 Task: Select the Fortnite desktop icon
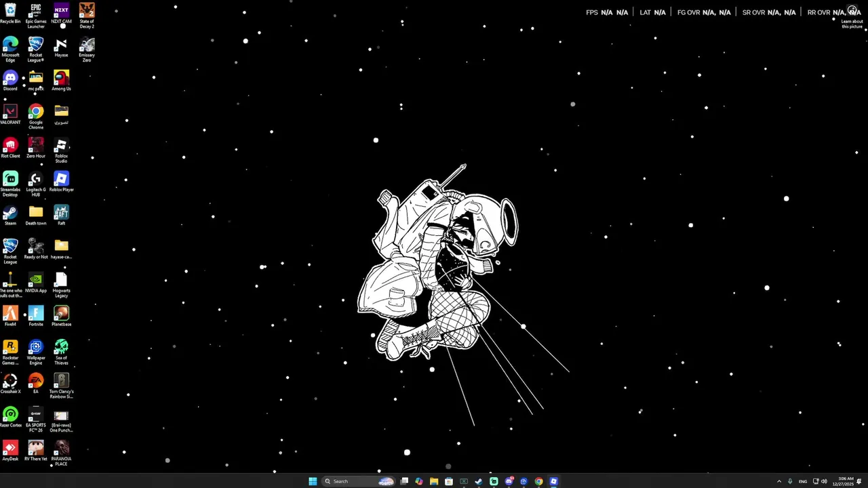36,316
